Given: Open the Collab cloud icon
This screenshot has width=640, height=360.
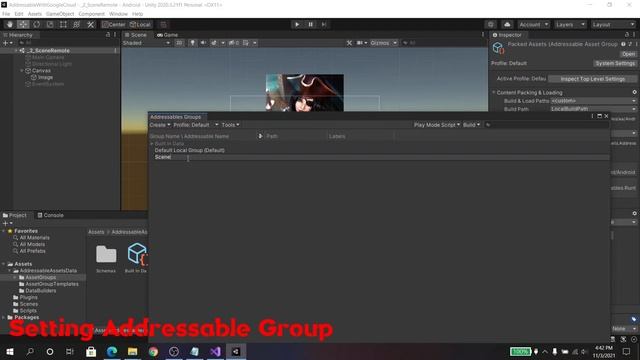Looking at the screenshot, I should [x=507, y=24].
